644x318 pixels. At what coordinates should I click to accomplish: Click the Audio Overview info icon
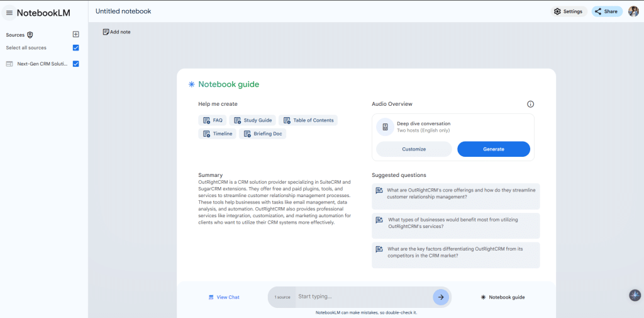click(530, 104)
